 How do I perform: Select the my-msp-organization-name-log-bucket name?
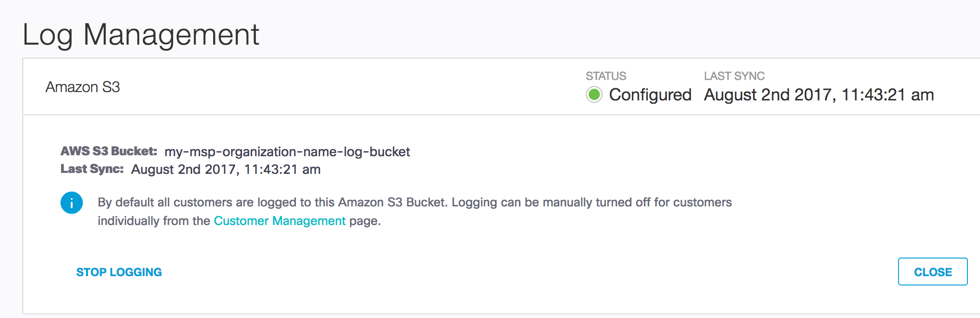[287, 152]
